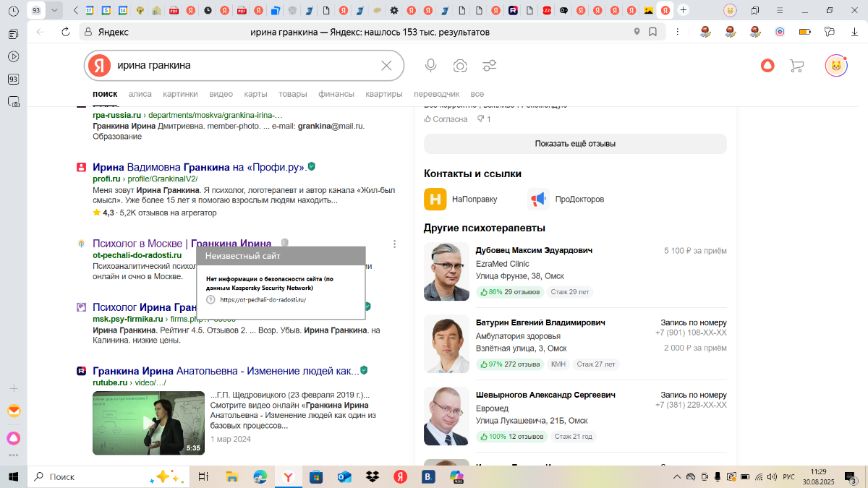Open the Windows Start menu
The width and height of the screenshot is (868, 488).
(13, 476)
